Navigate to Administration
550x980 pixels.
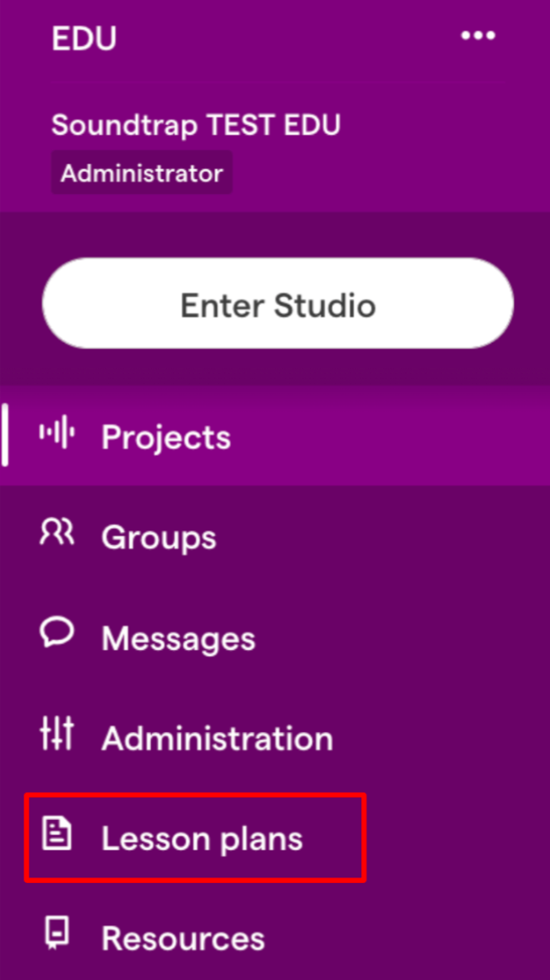pyautogui.click(x=217, y=738)
